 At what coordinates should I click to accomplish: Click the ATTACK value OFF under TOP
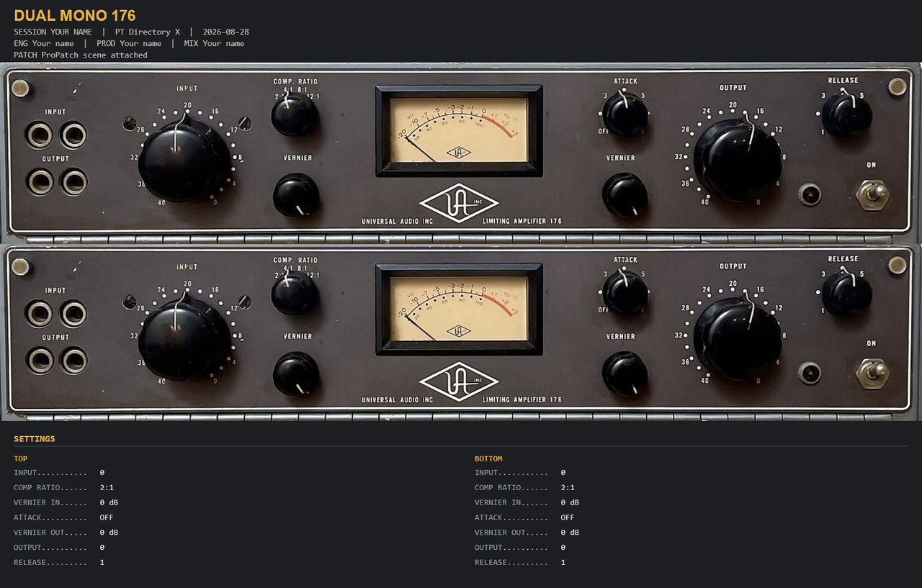point(107,517)
